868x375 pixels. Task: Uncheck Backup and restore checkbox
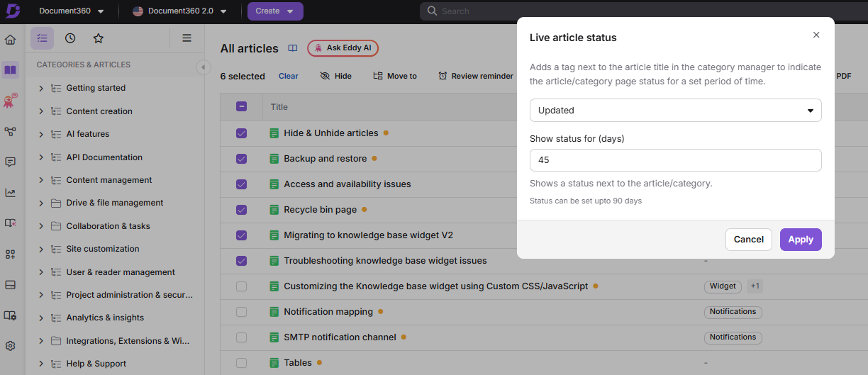(241, 159)
